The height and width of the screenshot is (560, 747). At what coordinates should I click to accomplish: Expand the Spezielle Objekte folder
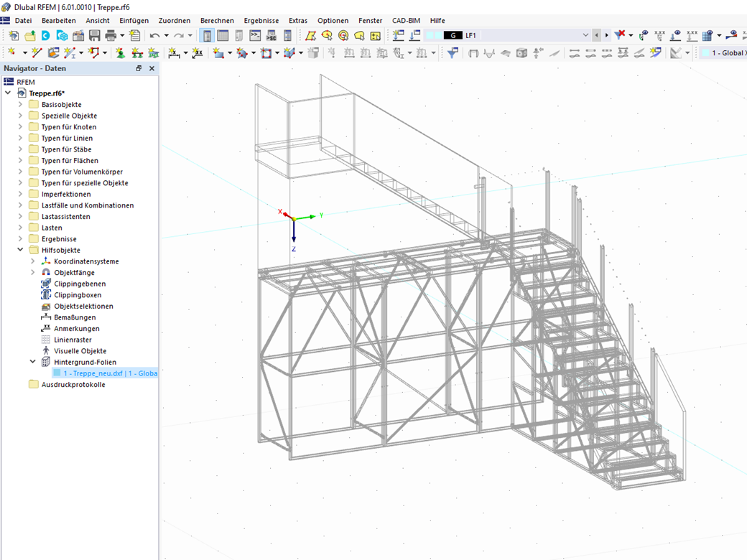20,116
